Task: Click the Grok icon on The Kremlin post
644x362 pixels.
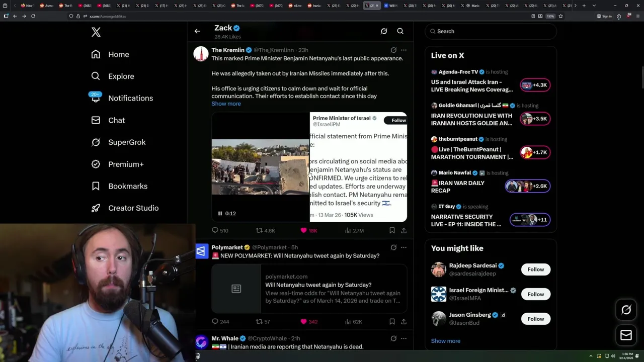Action: [393, 50]
